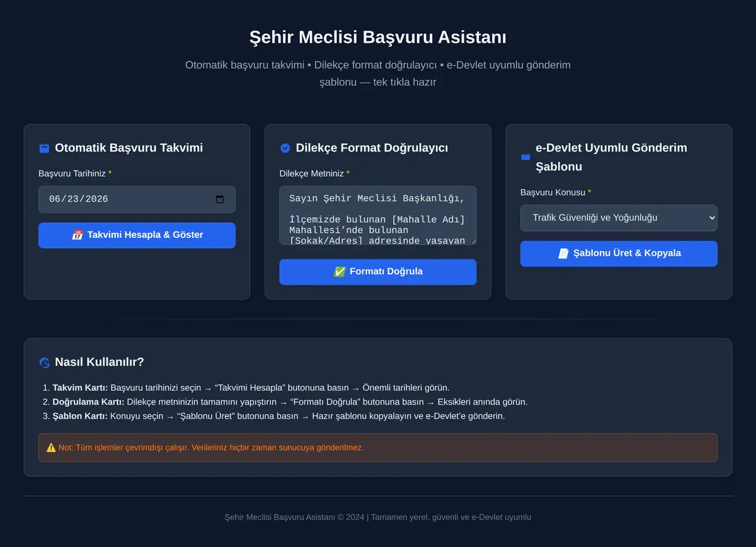This screenshot has height=547, width=756.
Task: Click the Şablon Kartı instruction line
Action: click(x=278, y=416)
